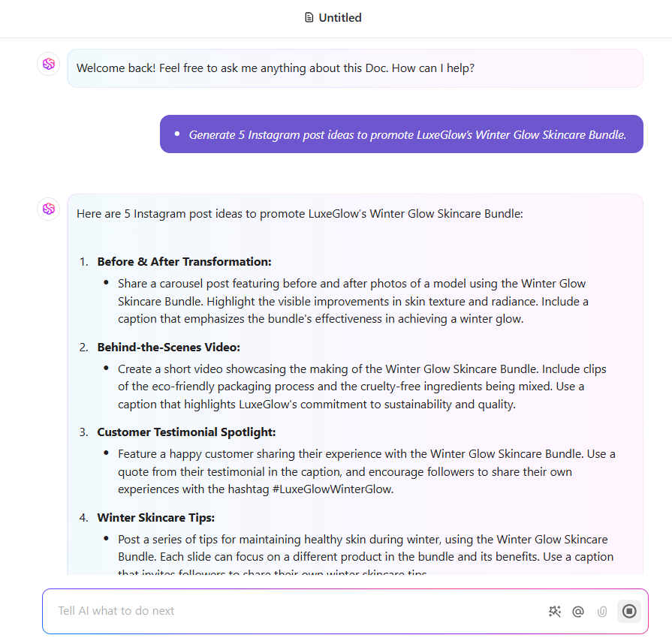Click the carousel post bullet paragraph
672x641 pixels.
tap(353, 301)
